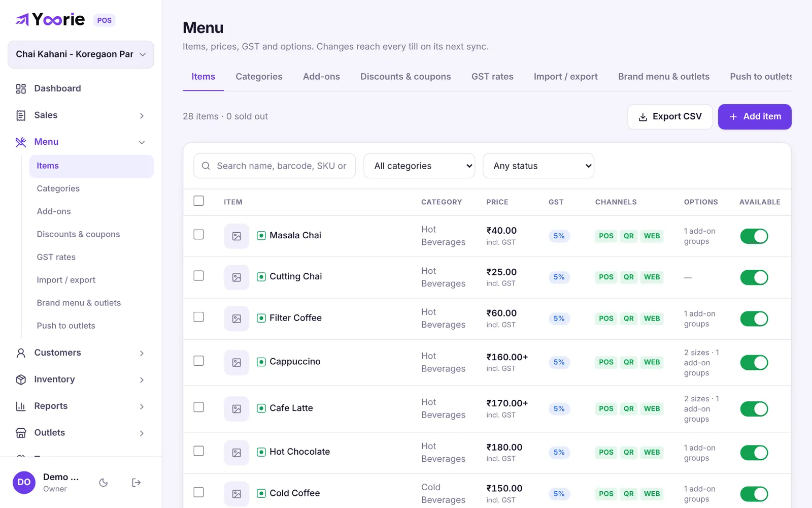
Task: Click Cafe Latte image placeholder icon
Action: pos(236,409)
